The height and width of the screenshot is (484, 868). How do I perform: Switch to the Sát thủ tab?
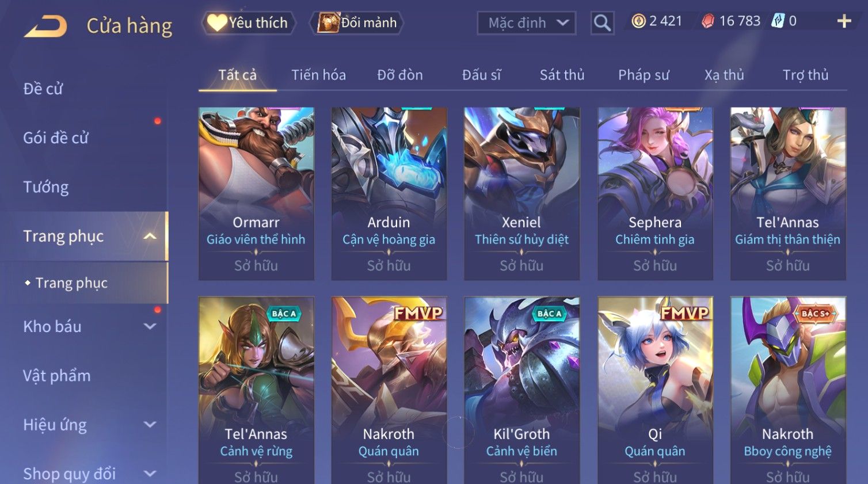(562, 75)
